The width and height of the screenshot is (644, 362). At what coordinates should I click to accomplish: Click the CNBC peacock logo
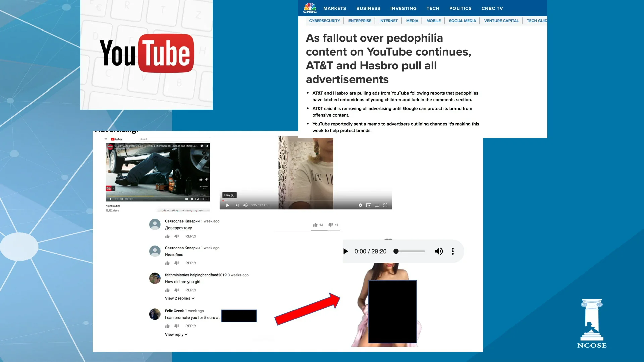310,8
